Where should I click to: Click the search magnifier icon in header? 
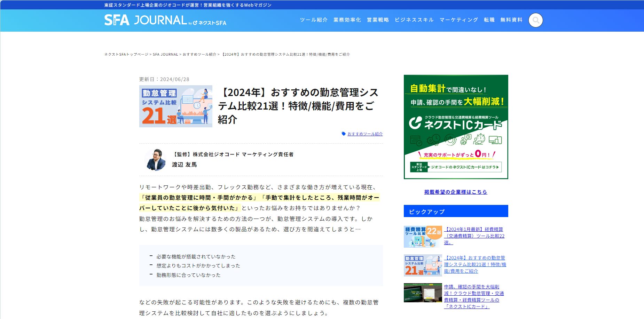coord(536,20)
